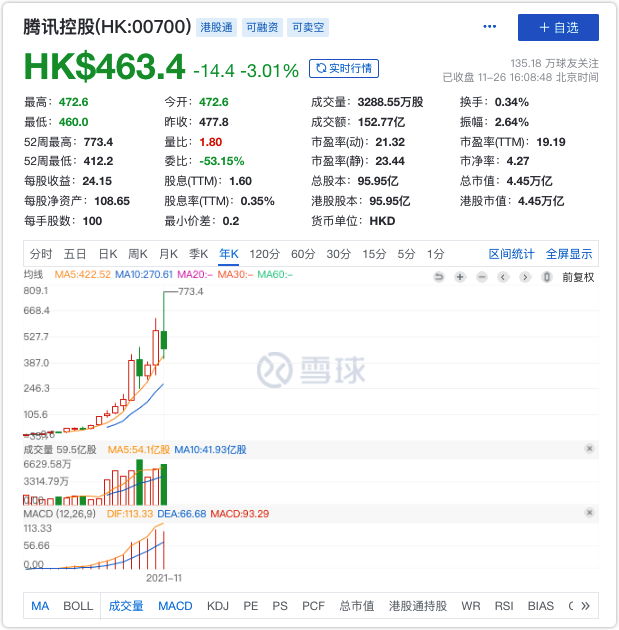This screenshot has width=619, height=630.
Task: Toggle the PS indicator
Action: point(280,605)
